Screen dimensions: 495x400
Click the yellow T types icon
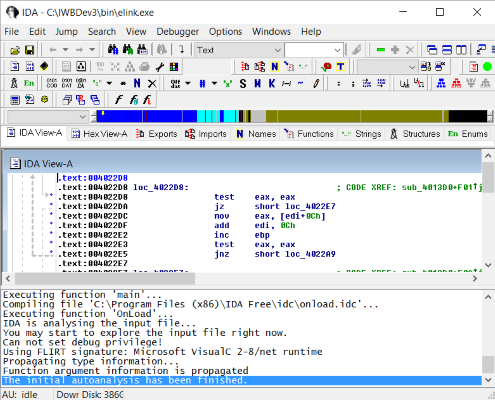(x=340, y=67)
